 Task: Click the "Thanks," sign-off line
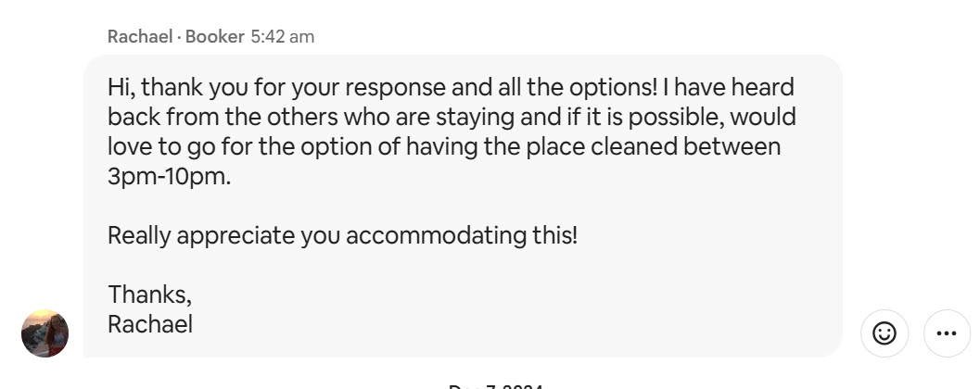tap(149, 295)
